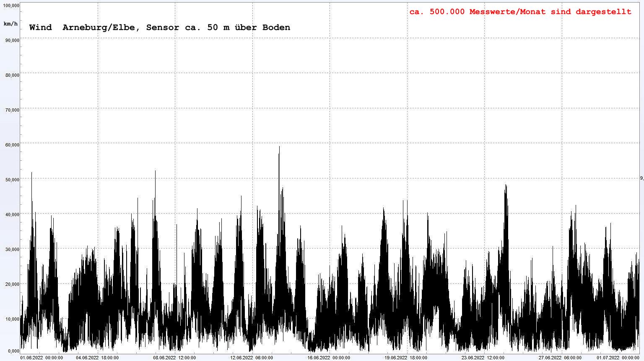The height and width of the screenshot is (361, 644).
Task: Click the 30,000 y-axis label
Action: coord(12,249)
